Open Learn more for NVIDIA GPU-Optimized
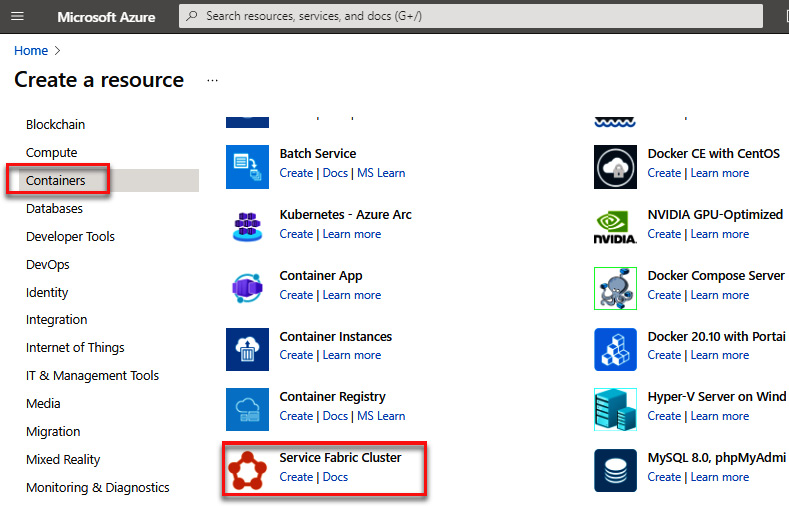Viewport: 789px width, 506px height. (x=720, y=234)
